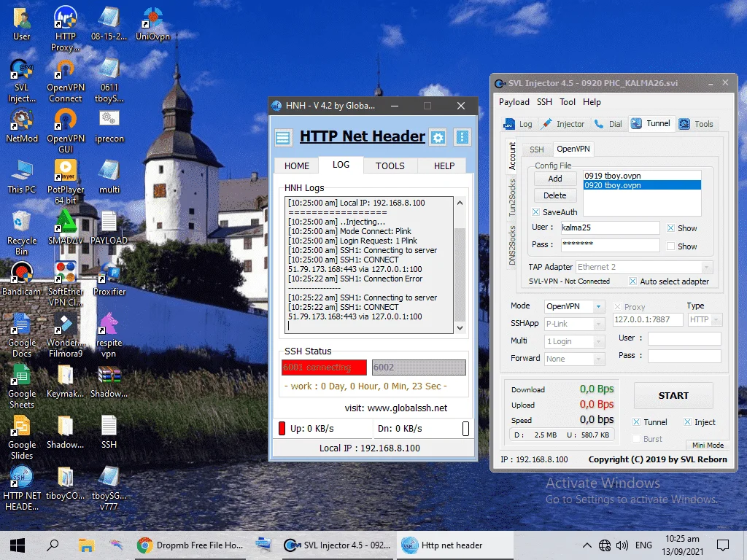Click Mini Mode button
The width and height of the screenshot is (747, 560).
tap(708, 446)
